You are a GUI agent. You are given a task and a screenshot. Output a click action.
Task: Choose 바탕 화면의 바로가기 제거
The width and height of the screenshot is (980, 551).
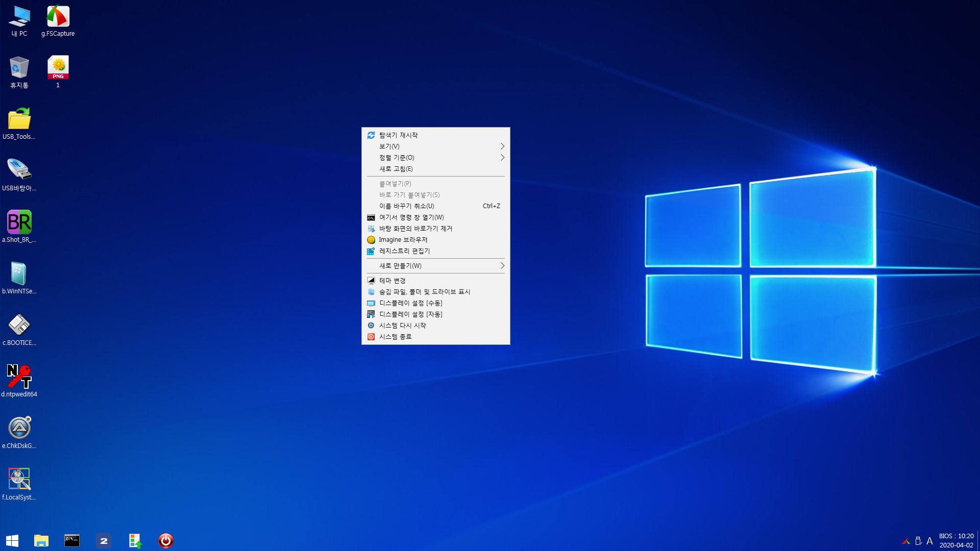(436, 229)
